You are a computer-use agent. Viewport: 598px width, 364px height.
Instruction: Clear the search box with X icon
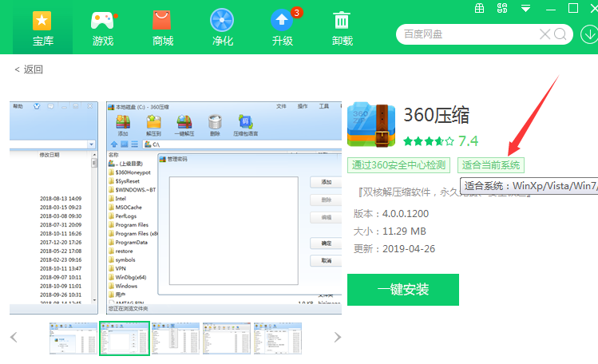coord(545,34)
